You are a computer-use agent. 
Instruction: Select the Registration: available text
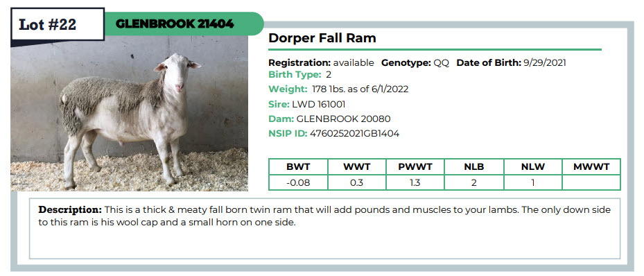(x=321, y=63)
